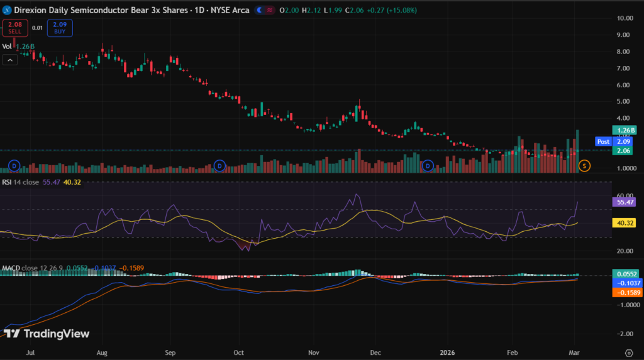Click the first dividend 'D' marker near July

[13, 166]
